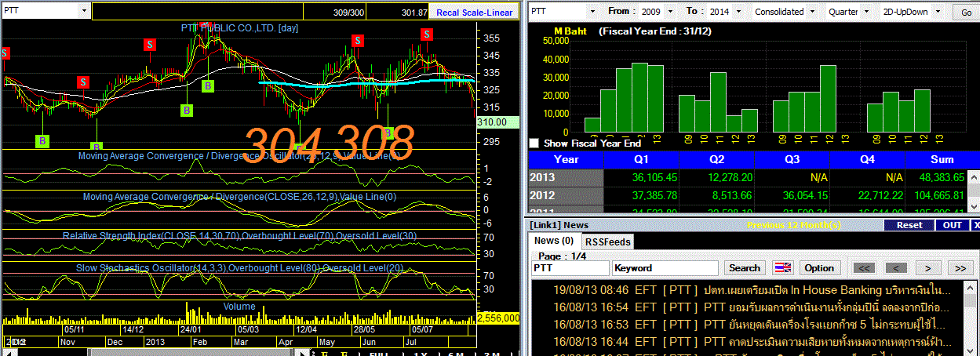Select the 310.00 current price tag

498,122
